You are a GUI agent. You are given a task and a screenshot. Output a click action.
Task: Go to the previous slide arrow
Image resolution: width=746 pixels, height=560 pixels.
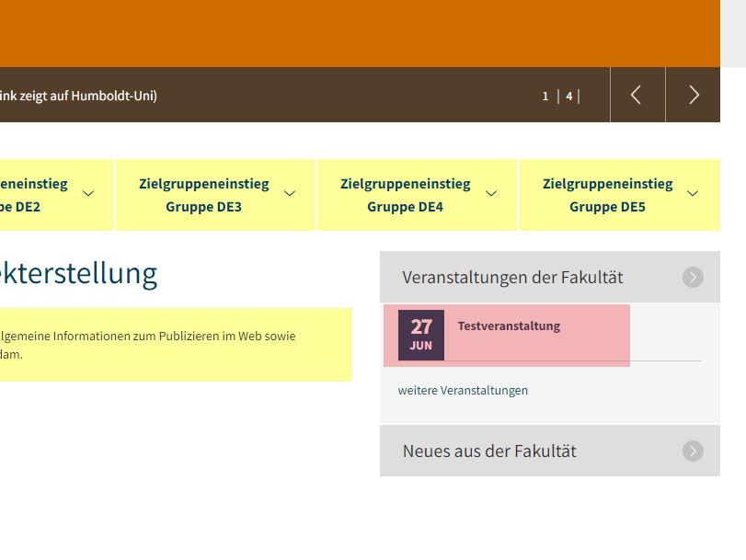[637, 95]
